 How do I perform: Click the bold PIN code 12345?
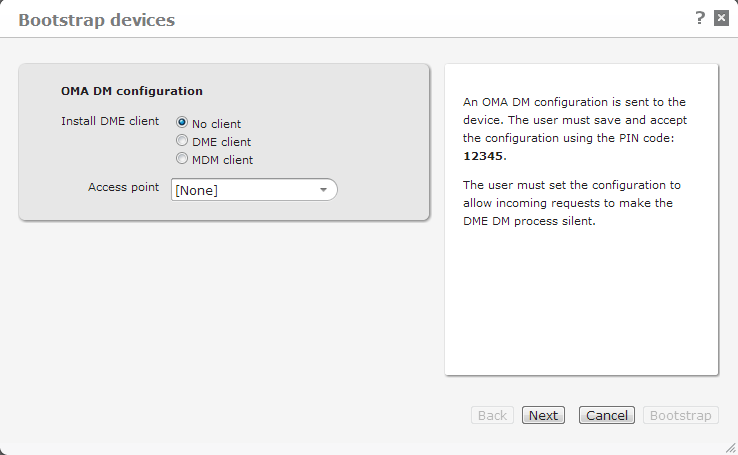[x=484, y=157]
